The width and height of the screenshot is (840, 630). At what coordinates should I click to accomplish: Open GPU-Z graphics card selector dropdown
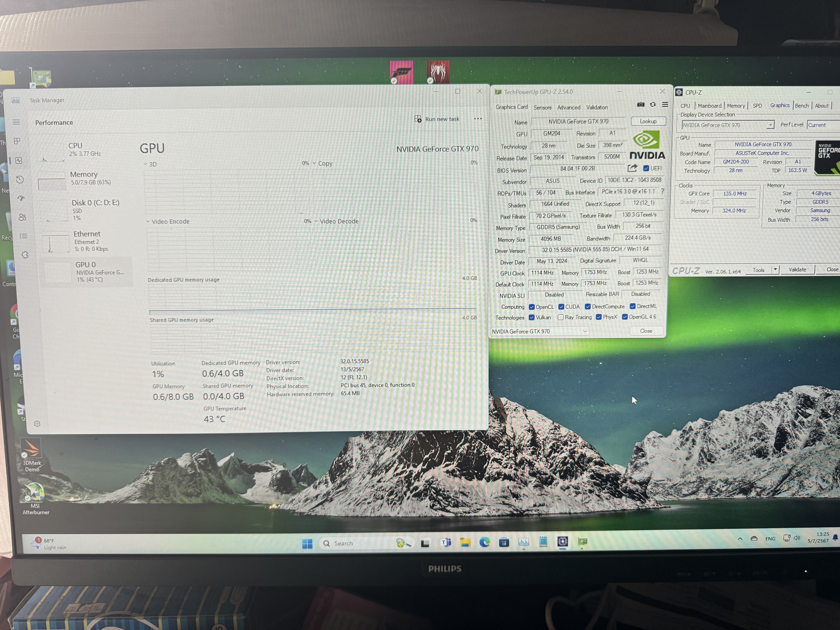(585, 331)
